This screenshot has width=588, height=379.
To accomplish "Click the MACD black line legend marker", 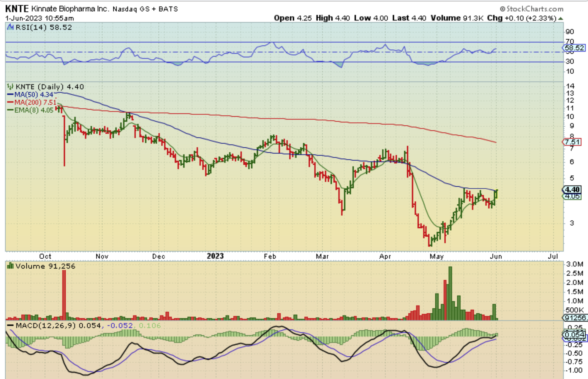I will [x=10, y=326].
